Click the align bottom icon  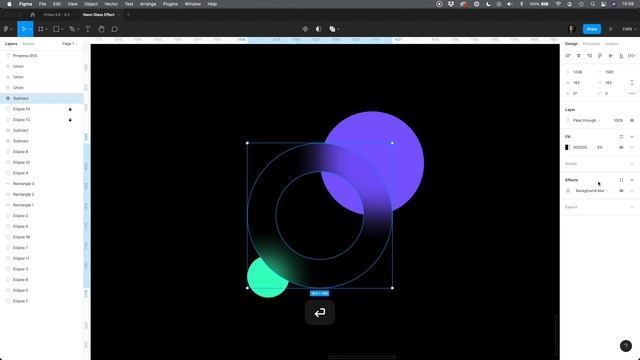(621, 56)
